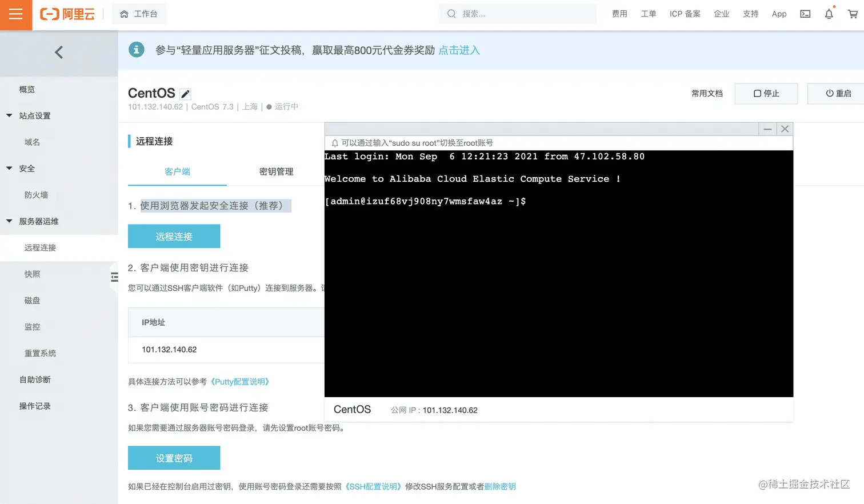Open the notifications bell icon

[829, 14]
